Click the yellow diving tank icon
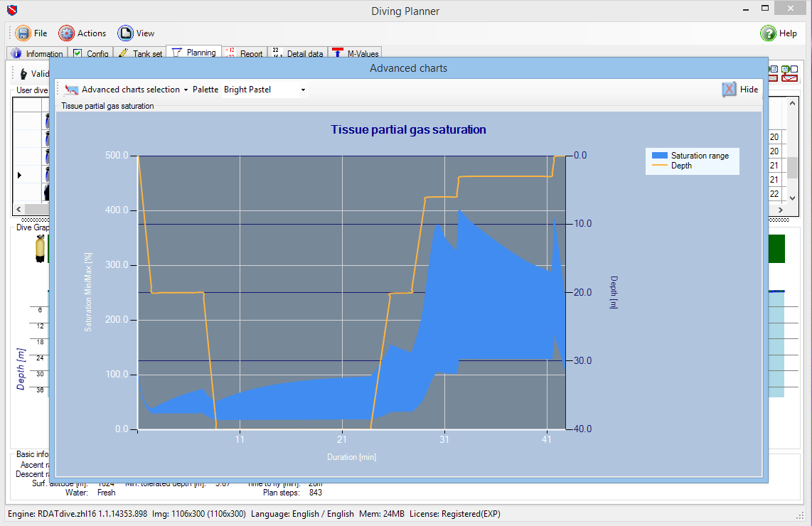Screen dimensions: 812x526 click(41, 249)
